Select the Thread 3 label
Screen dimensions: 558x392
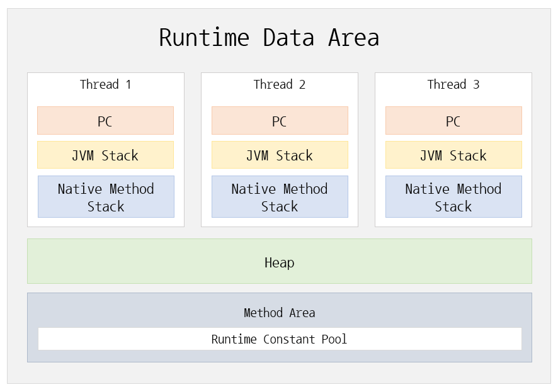tap(453, 84)
